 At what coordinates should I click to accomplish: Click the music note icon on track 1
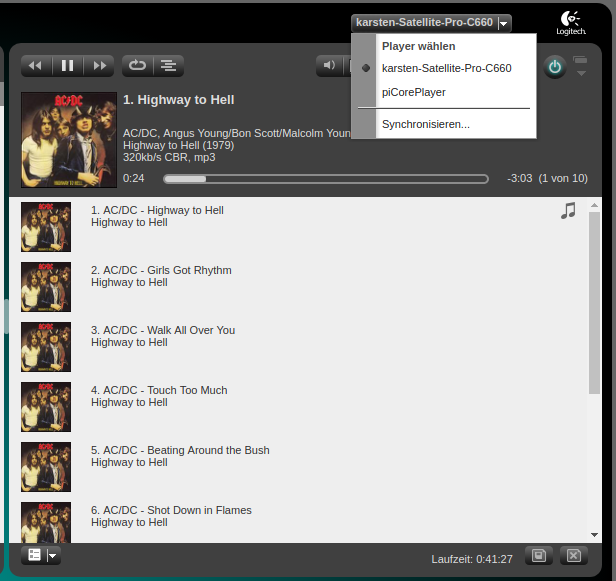click(568, 211)
